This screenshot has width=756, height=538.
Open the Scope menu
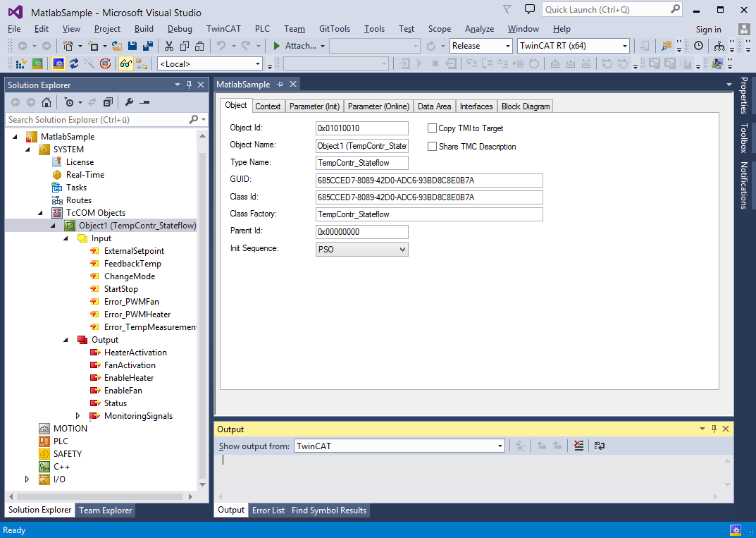pyautogui.click(x=439, y=29)
